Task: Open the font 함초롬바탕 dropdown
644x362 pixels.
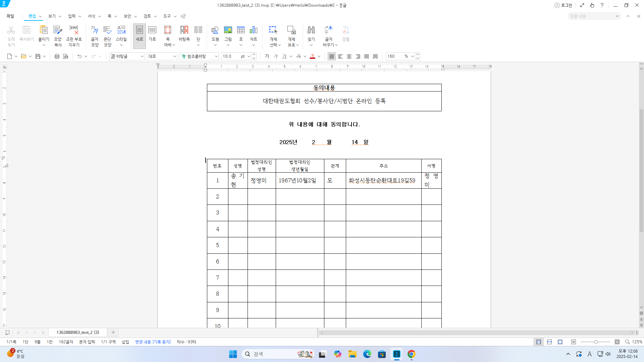Action: point(216,56)
